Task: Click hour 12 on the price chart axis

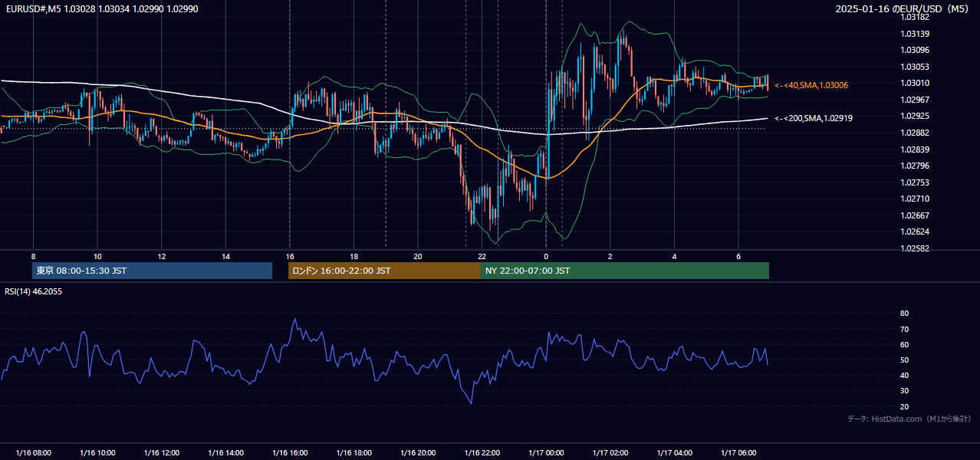Action: [x=162, y=256]
